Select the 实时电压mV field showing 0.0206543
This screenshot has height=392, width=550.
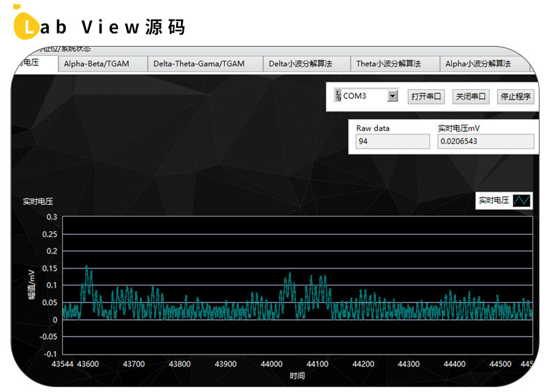485,141
